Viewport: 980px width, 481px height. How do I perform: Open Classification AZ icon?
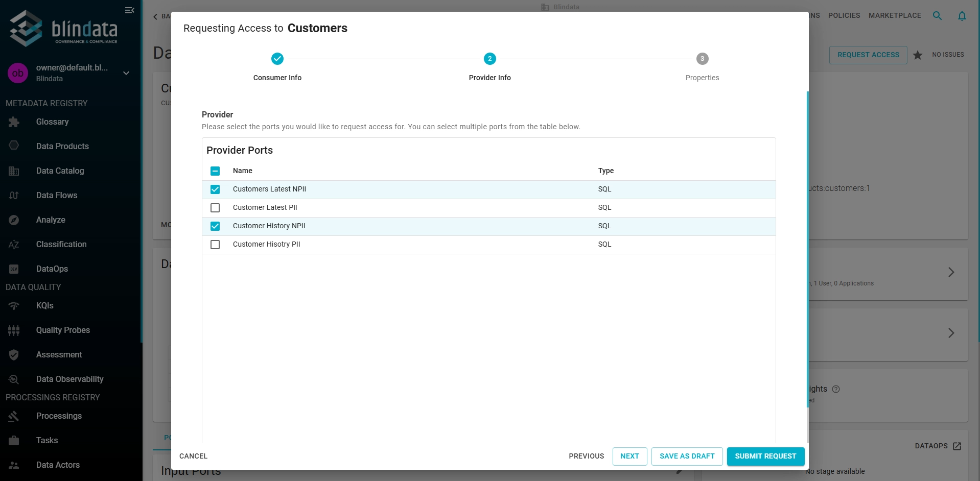(14, 245)
